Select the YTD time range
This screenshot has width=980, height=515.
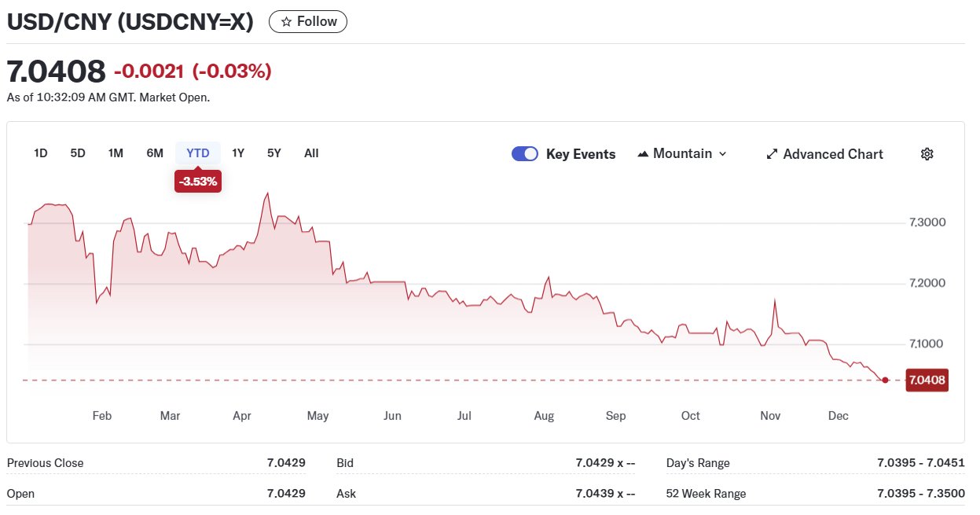coord(198,153)
